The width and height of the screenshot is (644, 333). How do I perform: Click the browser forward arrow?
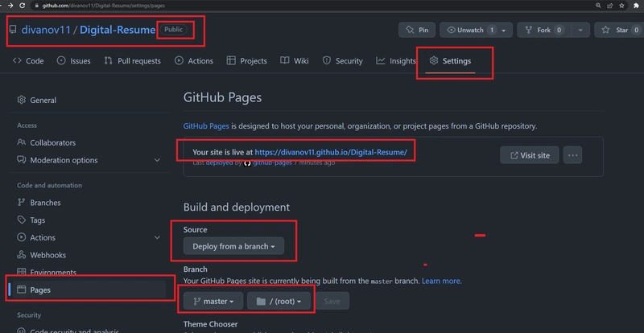[10, 6]
